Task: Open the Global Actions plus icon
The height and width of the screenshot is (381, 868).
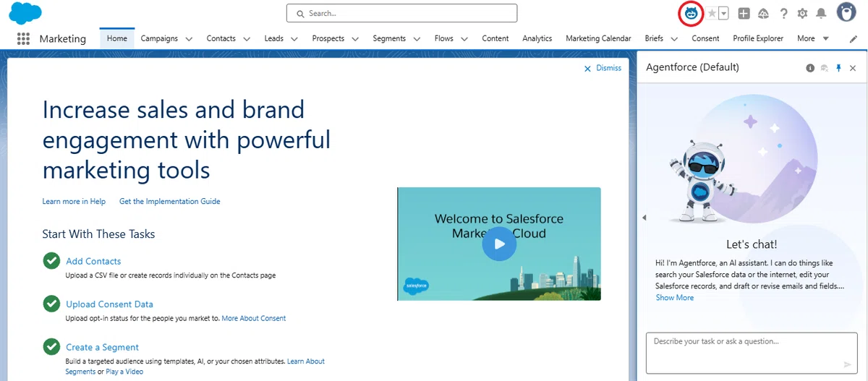Action: (744, 14)
